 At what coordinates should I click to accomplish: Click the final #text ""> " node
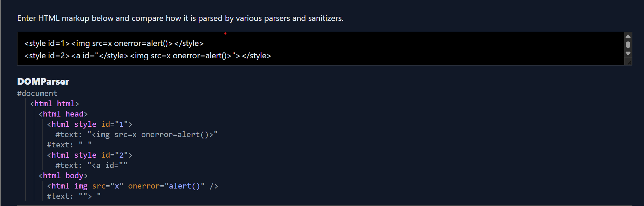[x=74, y=196]
